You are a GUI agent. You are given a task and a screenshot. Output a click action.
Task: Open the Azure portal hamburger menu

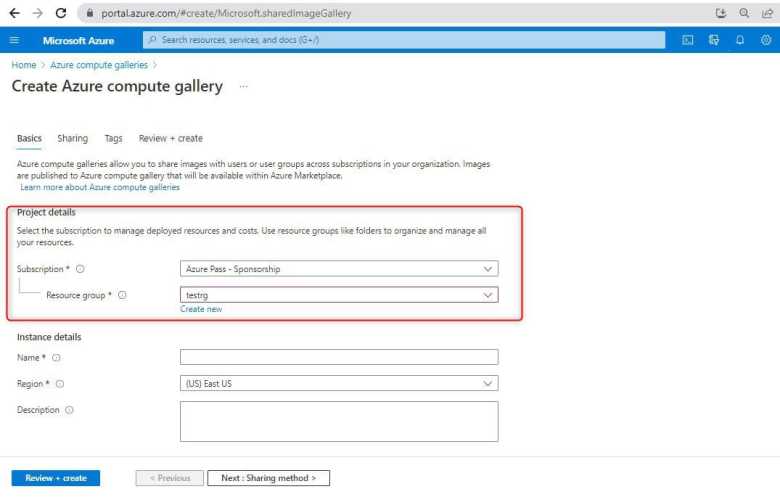[14, 40]
